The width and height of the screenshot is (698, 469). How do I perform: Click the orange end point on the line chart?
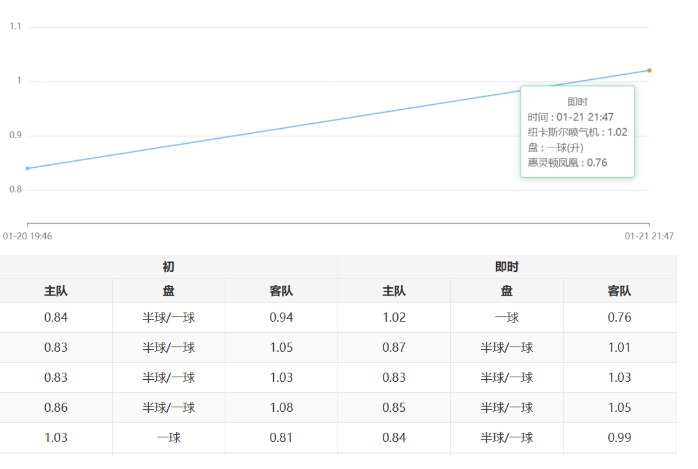(x=649, y=70)
